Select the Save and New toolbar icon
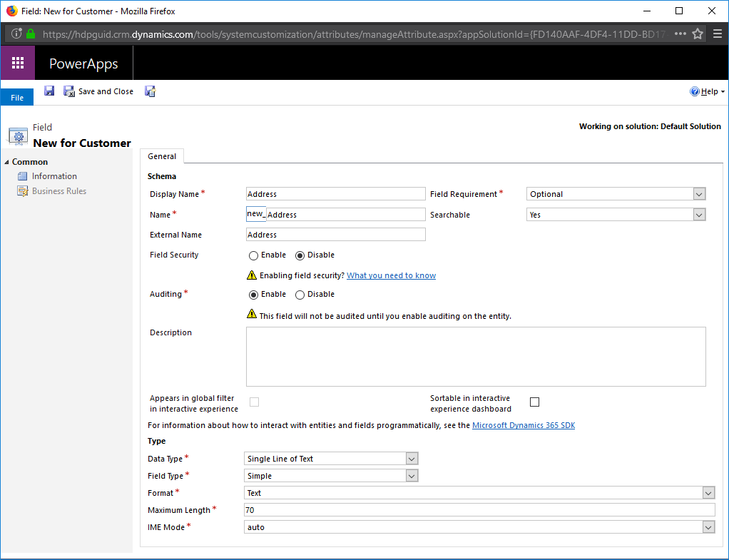The image size is (729, 560). 150,91
